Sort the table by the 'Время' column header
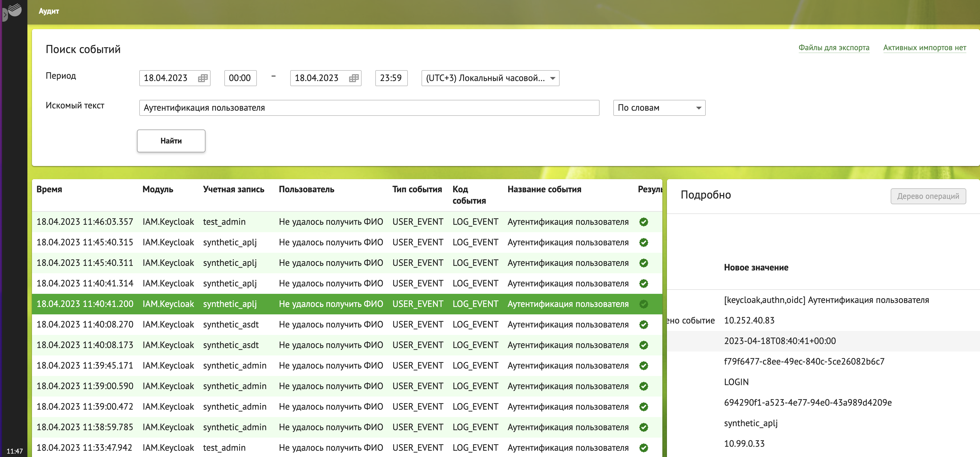980x457 pixels. click(x=49, y=189)
